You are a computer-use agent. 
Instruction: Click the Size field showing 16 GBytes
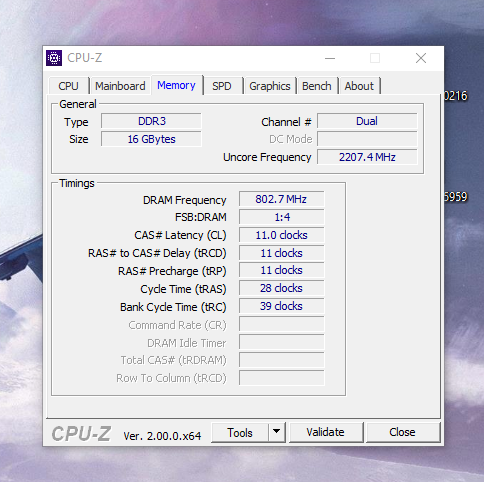[x=152, y=139]
